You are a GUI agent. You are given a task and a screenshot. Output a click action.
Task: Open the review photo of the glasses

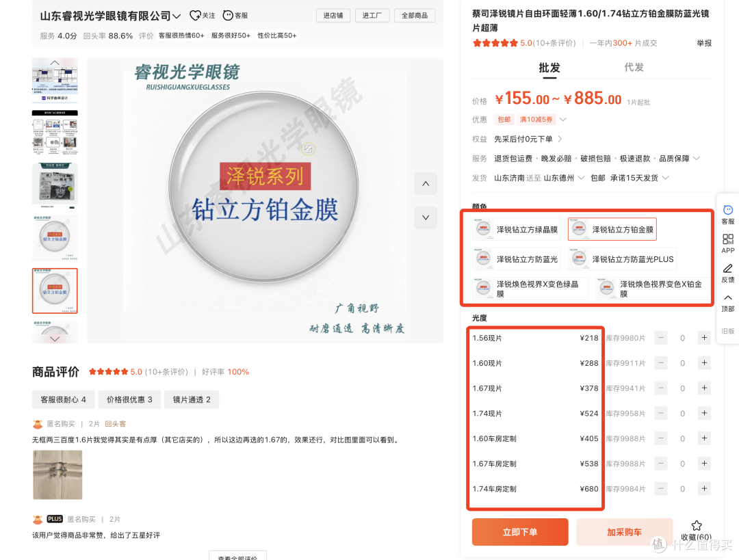(57, 475)
